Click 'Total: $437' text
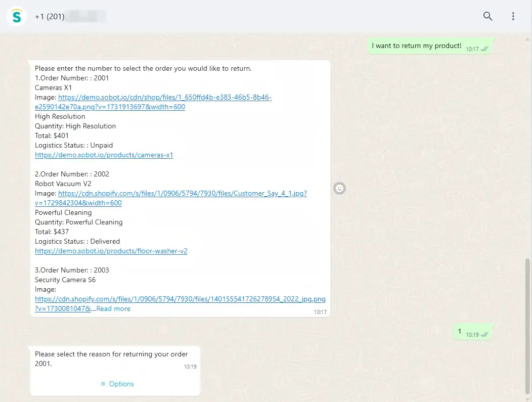 click(52, 232)
